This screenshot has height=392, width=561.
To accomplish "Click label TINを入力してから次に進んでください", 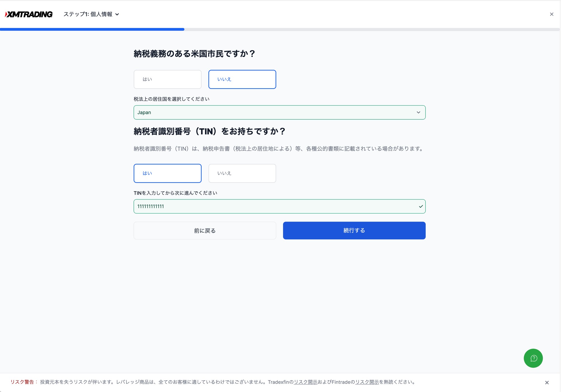I will click(175, 193).
